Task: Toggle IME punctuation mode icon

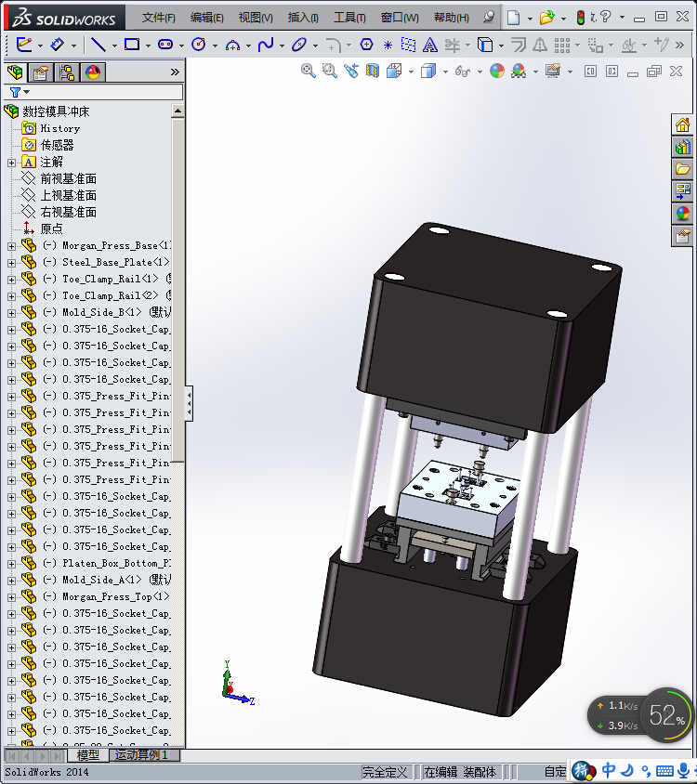Action: [x=646, y=772]
